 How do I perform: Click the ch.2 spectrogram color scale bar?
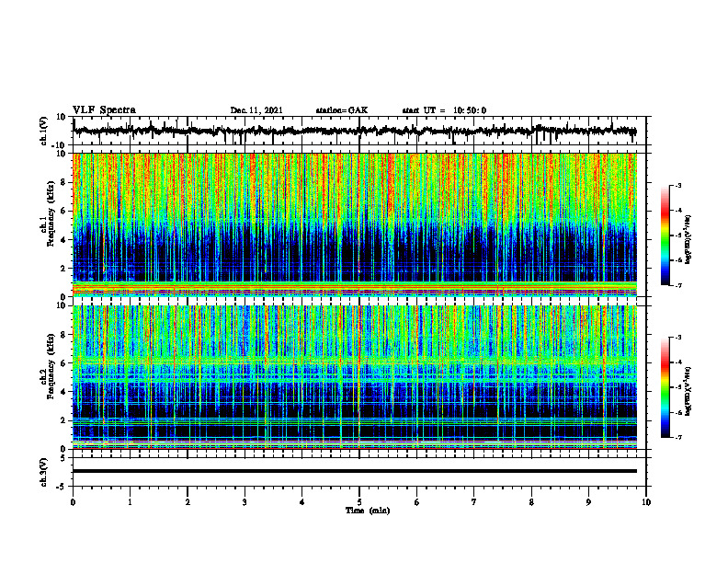(x=665, y=387)
